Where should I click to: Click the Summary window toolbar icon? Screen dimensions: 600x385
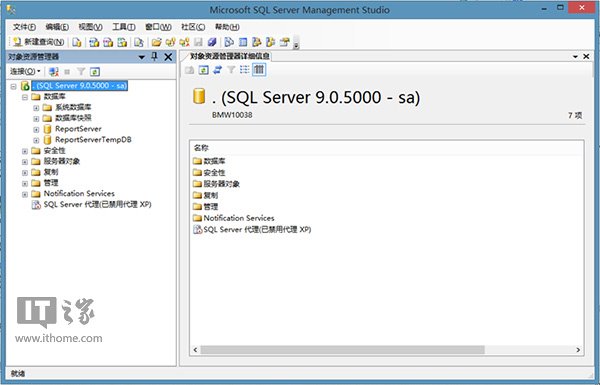[x=243, y=42]
